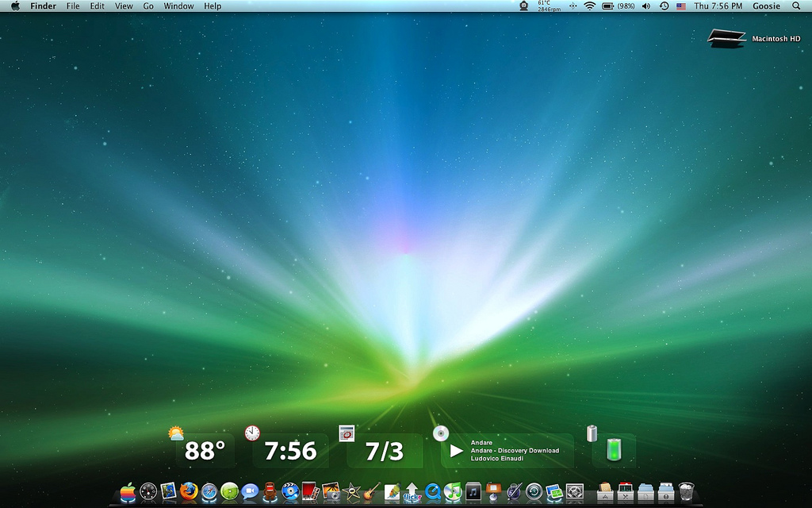
Task: Open the Applications stack in dock
Action: [x=605, y=491]
